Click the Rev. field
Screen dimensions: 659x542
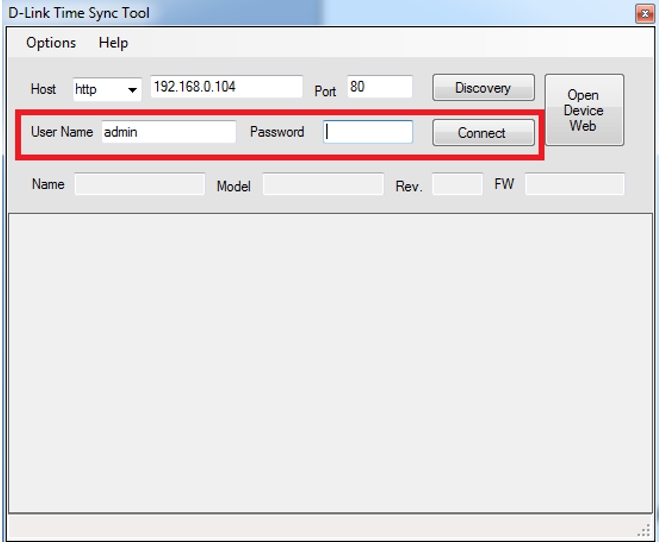(x=456, y=184)
